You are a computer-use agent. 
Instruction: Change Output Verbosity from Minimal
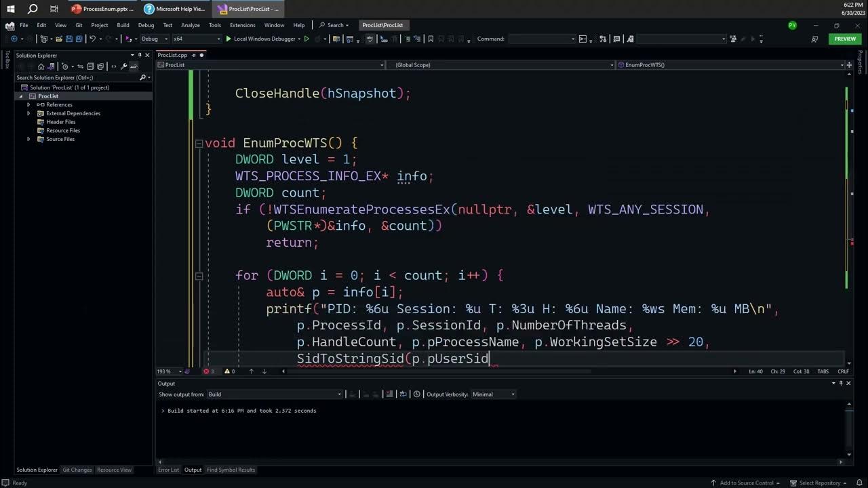click(x=511, y=394)
